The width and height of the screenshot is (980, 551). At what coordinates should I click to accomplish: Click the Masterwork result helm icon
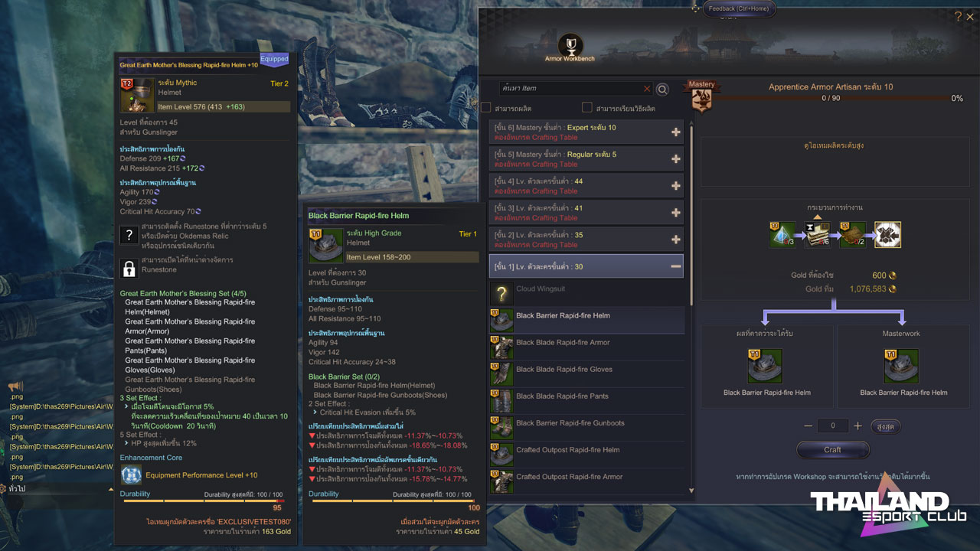coord(901,366)
